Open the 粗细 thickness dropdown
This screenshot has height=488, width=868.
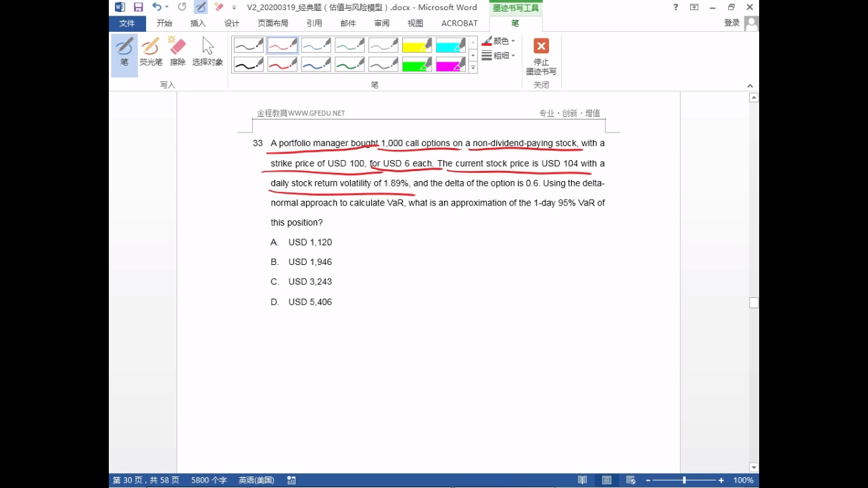point(499,55)
